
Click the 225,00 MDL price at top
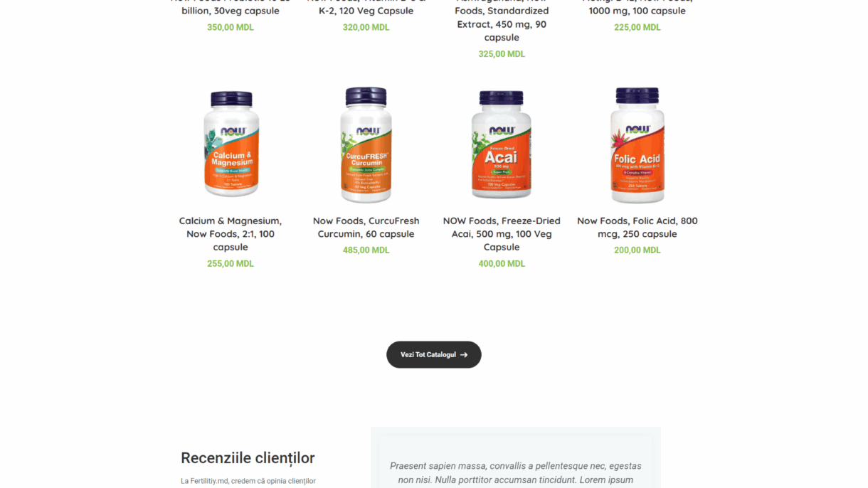[x=637, y=28]
